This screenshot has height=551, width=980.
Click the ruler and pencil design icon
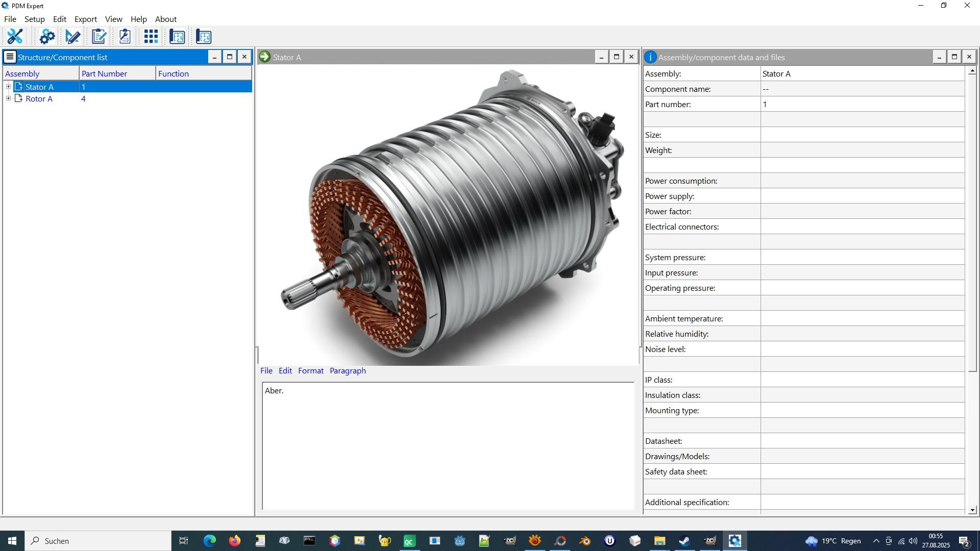tap(72, 36)
